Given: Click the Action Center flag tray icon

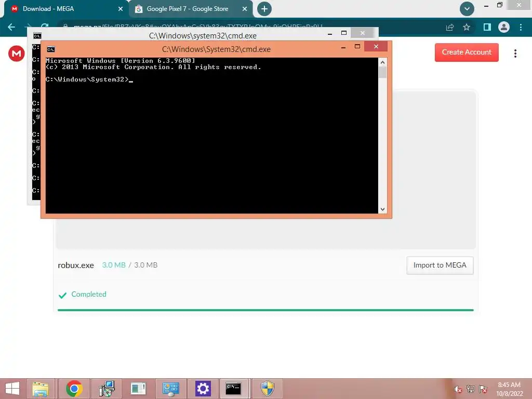Looking at the screenshot, I should [483, 389].
